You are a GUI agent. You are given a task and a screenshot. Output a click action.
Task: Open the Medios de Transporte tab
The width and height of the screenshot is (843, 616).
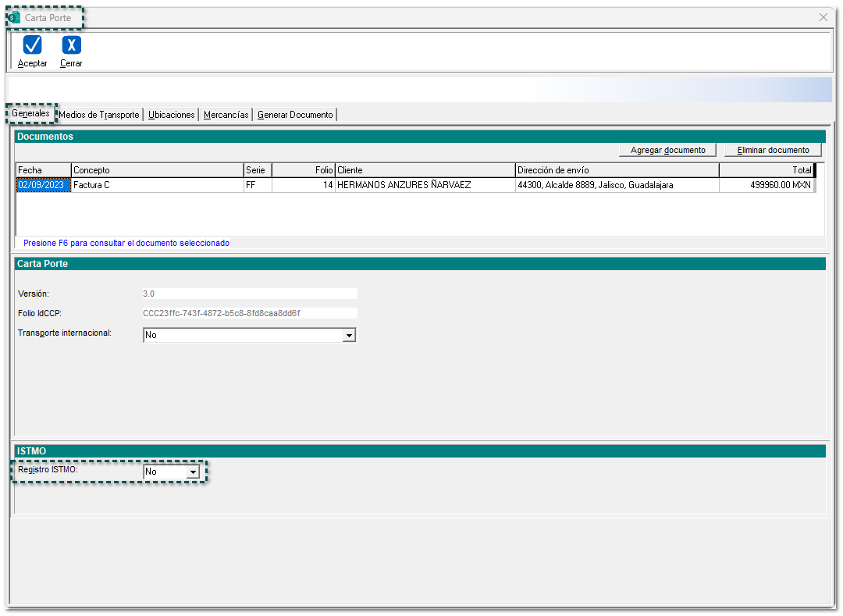[99, 115]
